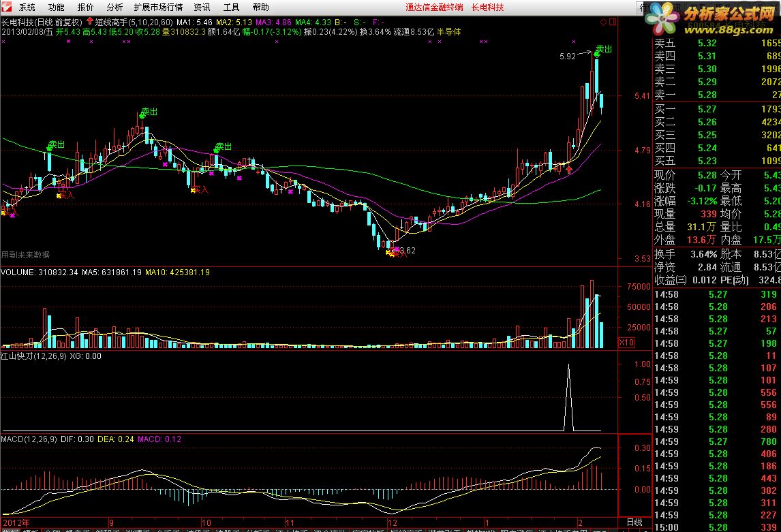The height and width of the screenshot is (532, 781).
Task: Click the 2012年 timeline label
Action: point(16,523)
